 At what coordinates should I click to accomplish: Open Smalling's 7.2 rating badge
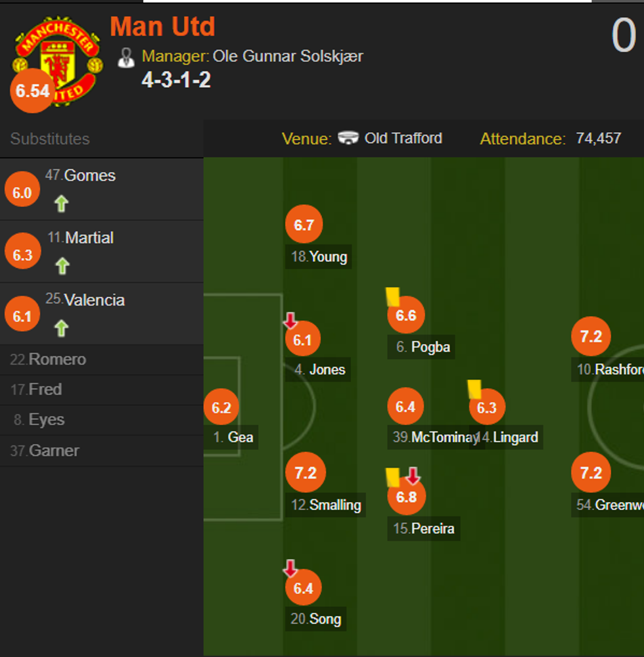click(306, 472)
